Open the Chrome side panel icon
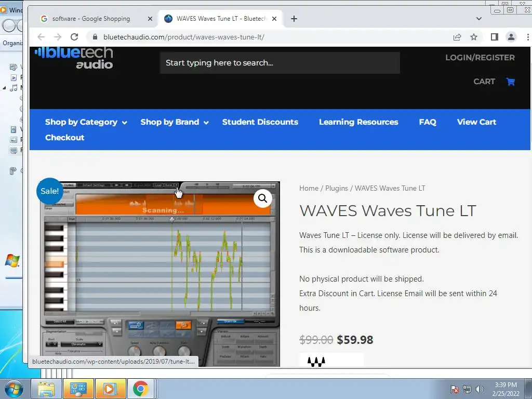532x399 pixels. (495, 37)
